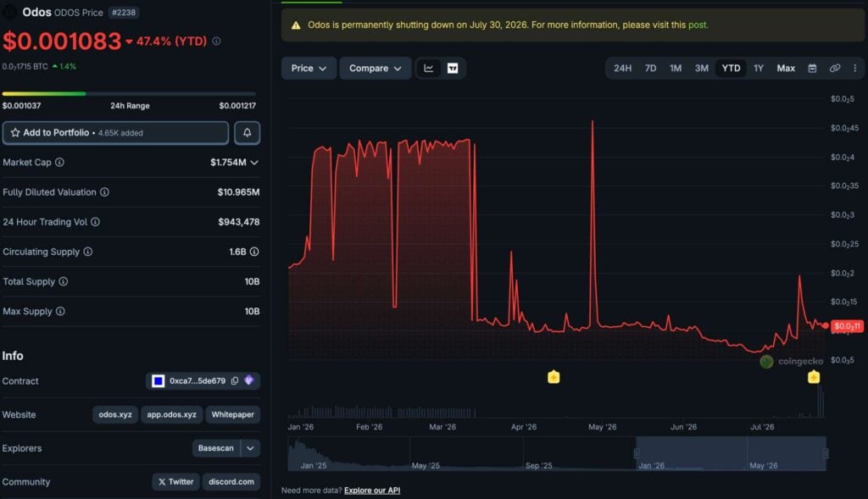
Task: Open the Compare dropdown
Action: tap(375, 68)
